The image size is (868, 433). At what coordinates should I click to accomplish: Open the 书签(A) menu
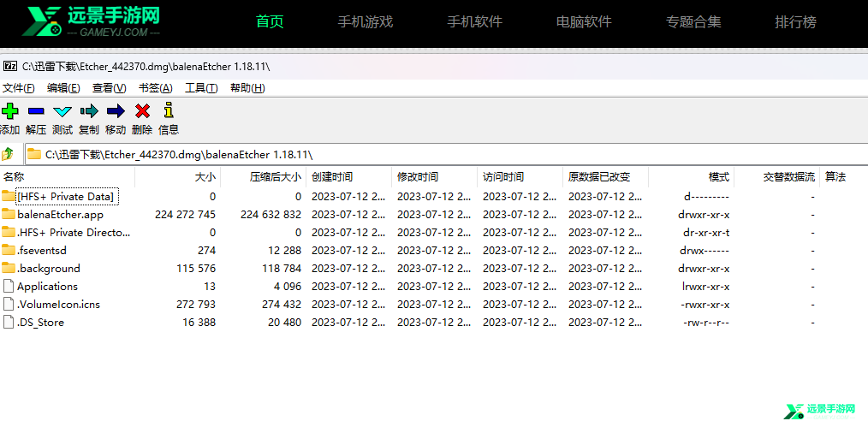[x=156, y=88]
